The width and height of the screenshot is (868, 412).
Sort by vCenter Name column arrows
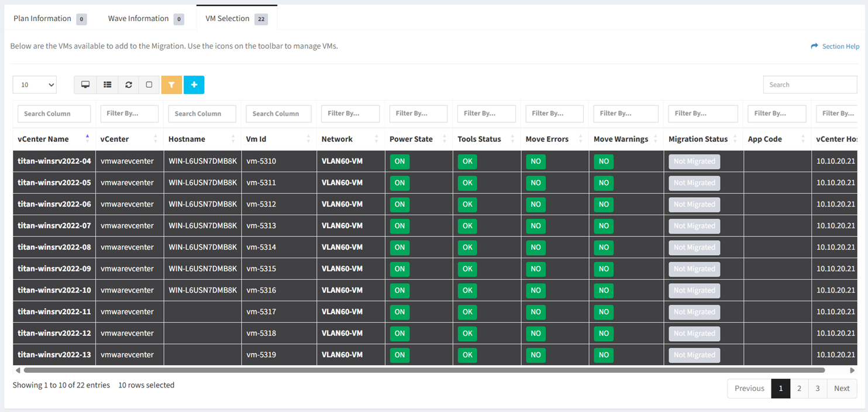point(88,139)
